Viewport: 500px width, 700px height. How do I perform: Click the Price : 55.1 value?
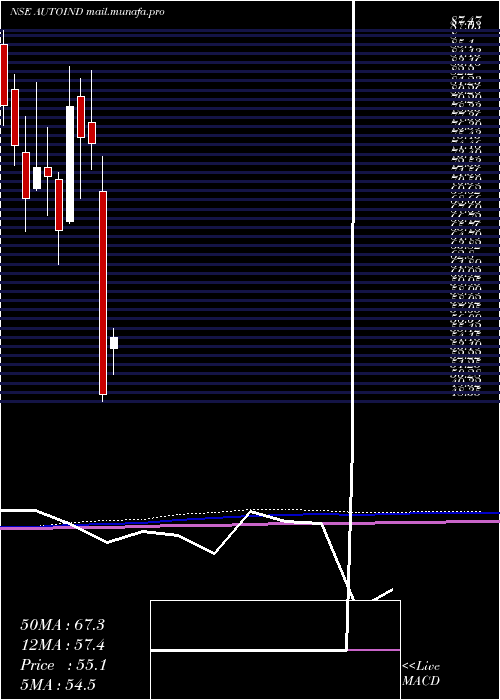[x=63, y=666]
